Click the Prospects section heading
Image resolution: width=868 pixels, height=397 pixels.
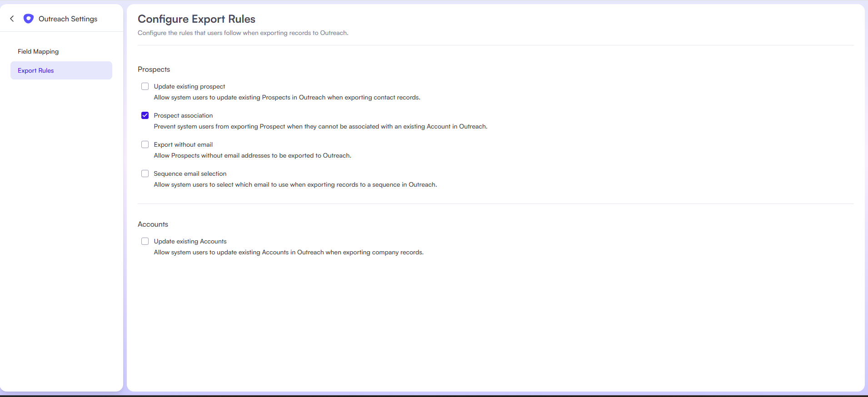click(x=154, y=69)
